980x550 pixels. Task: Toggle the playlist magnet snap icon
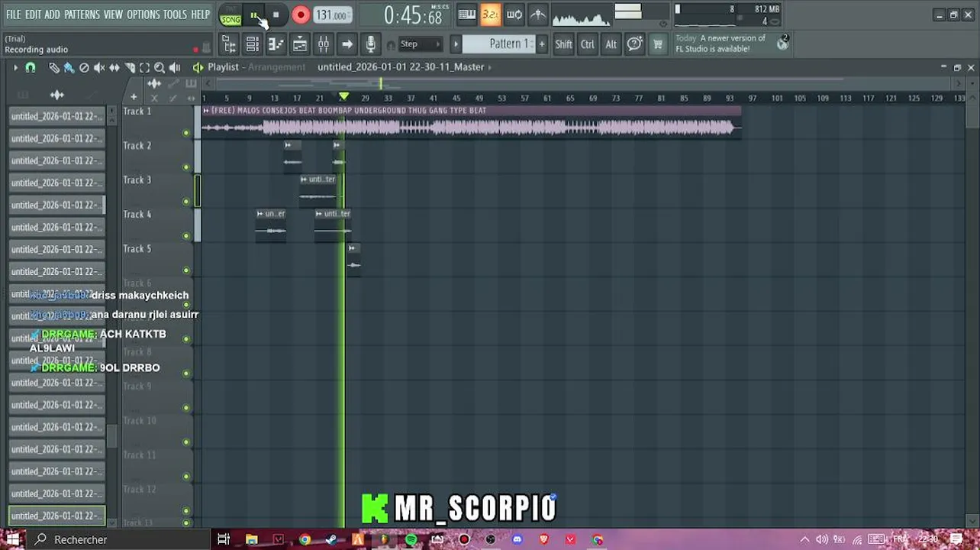coord(31,68)
